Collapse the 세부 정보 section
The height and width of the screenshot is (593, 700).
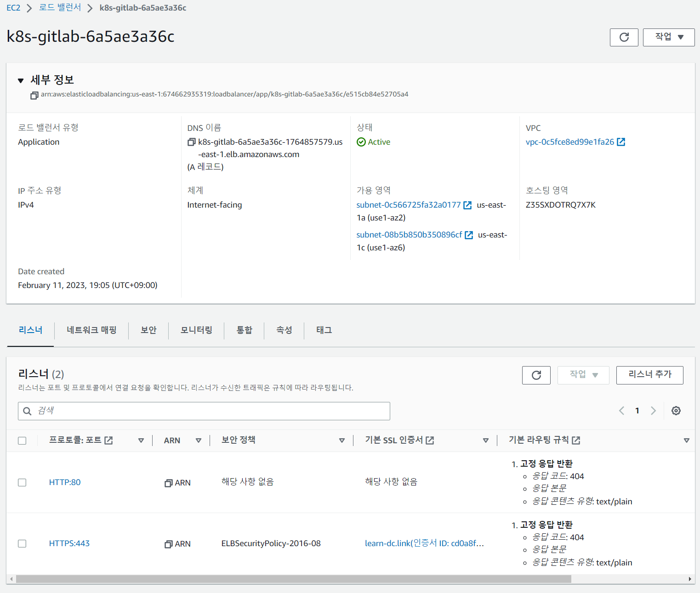[x=21, y=81]
